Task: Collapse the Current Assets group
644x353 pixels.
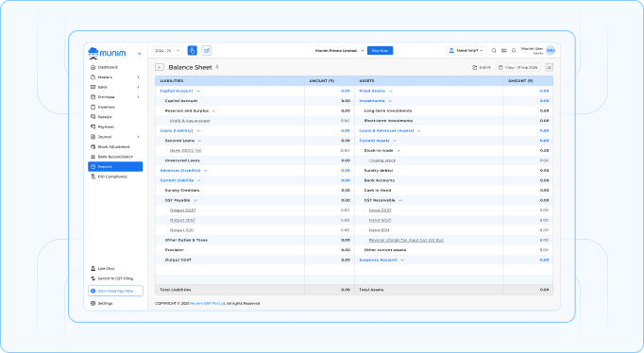Action: 395,141
